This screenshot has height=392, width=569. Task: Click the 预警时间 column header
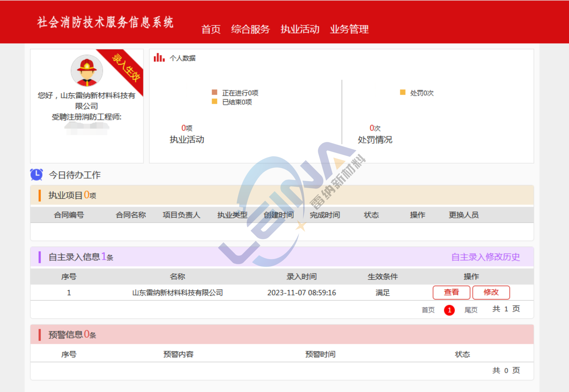click(x=320, y=354)
